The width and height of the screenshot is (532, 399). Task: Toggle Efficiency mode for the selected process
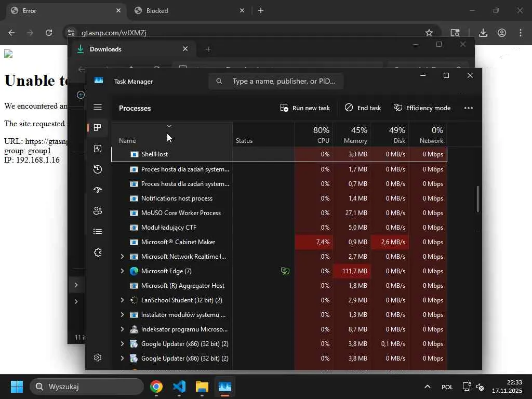[422, 108]
